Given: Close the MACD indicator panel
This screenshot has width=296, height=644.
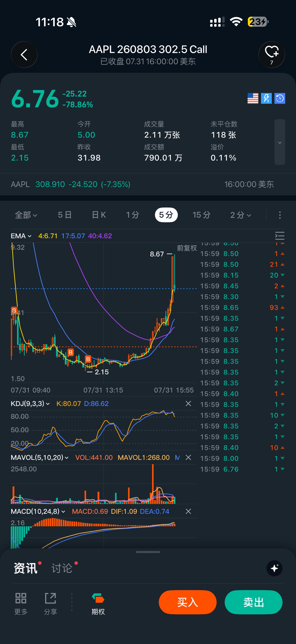Looking at the screenshot, I should [188, 511].
